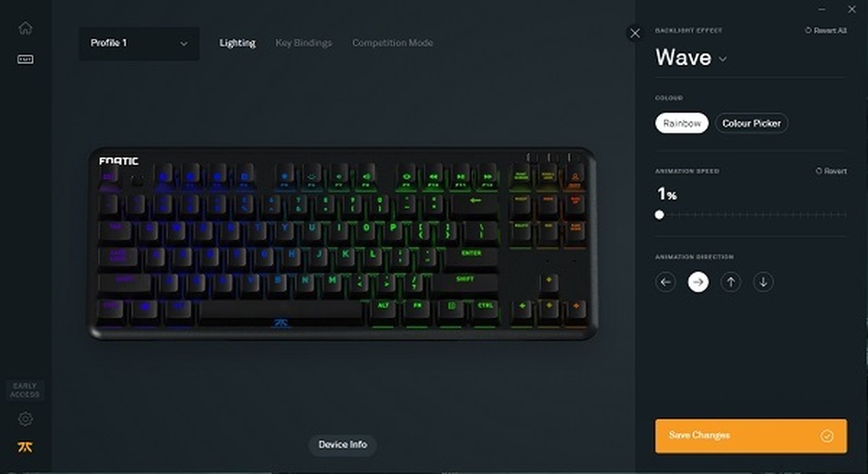Set animation direction to down arrow
This screenshot has width=868, height=474.
click(764, 282)
